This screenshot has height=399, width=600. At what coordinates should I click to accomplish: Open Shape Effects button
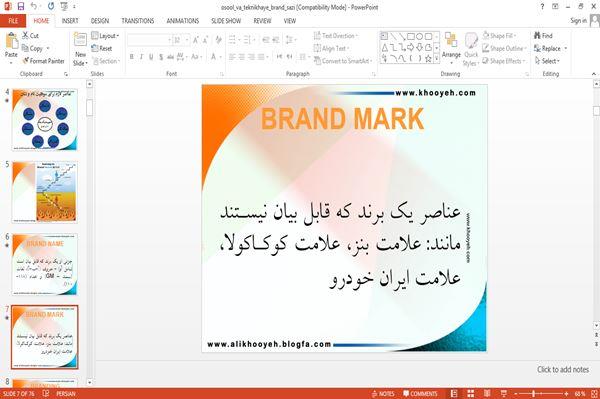503,61
